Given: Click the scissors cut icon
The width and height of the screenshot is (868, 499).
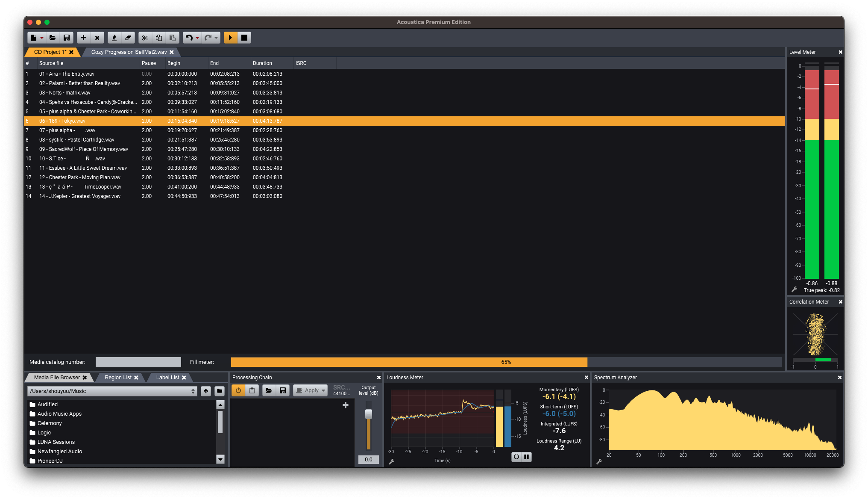Looking at the screenshot, I should (145, 38).
